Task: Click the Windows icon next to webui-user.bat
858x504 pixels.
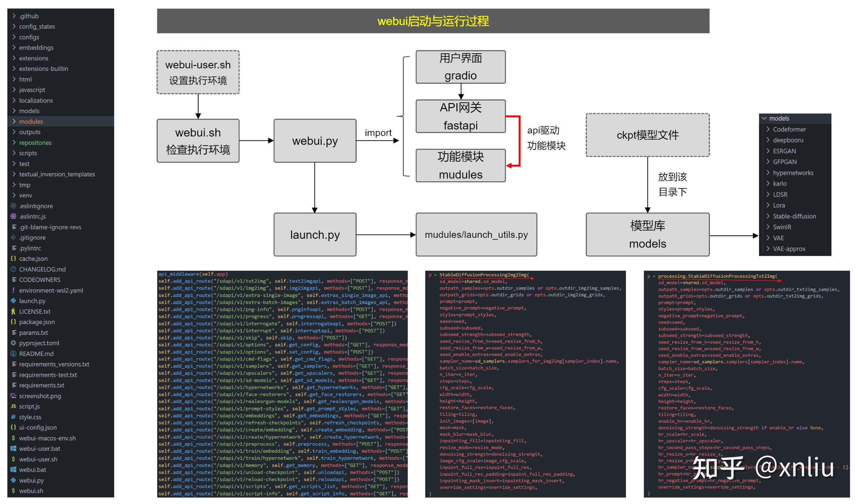Action: tap(13, 449)
